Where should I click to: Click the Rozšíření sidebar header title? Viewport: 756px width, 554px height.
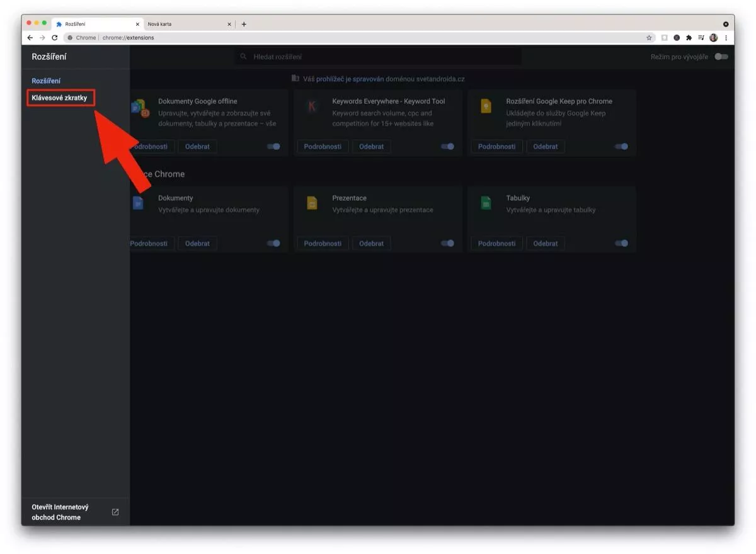coord(49,57)
